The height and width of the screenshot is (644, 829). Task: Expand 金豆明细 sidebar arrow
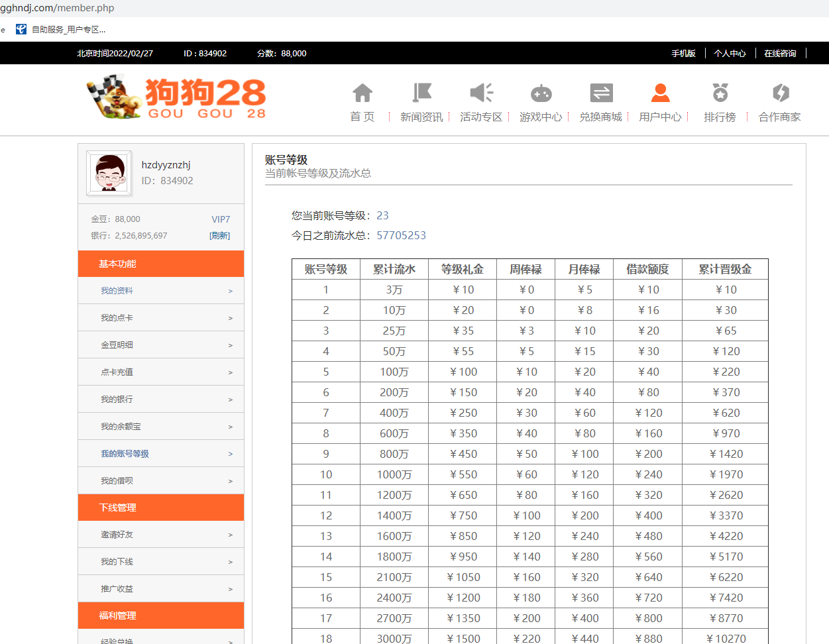point(231,345)
